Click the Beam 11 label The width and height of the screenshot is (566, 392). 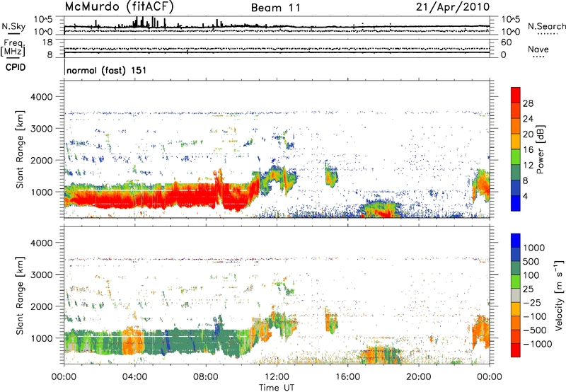276,8
